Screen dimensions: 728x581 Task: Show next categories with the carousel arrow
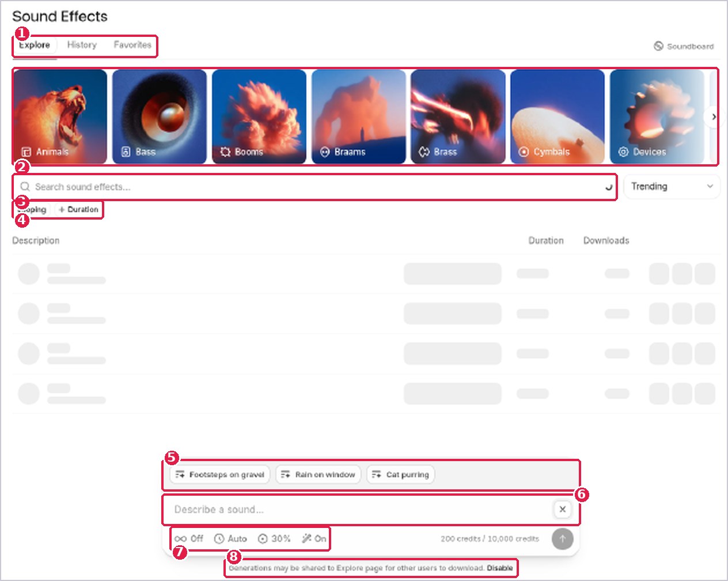coord(714,116)
